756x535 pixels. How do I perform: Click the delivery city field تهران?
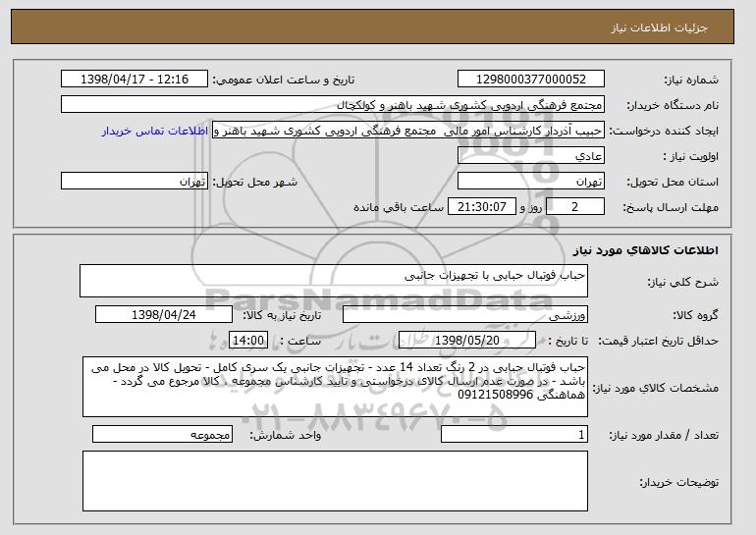pyautogui.click(x=135, y=182)
